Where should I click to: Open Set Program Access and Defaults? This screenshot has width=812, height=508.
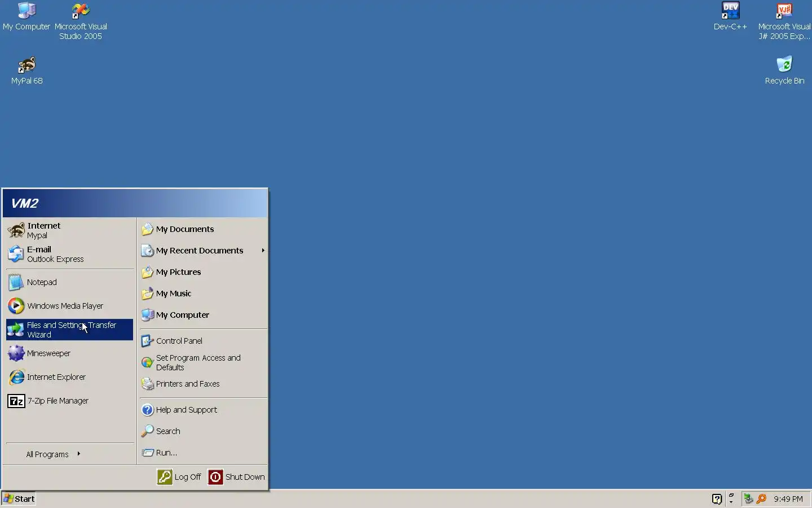click(204, 362)
